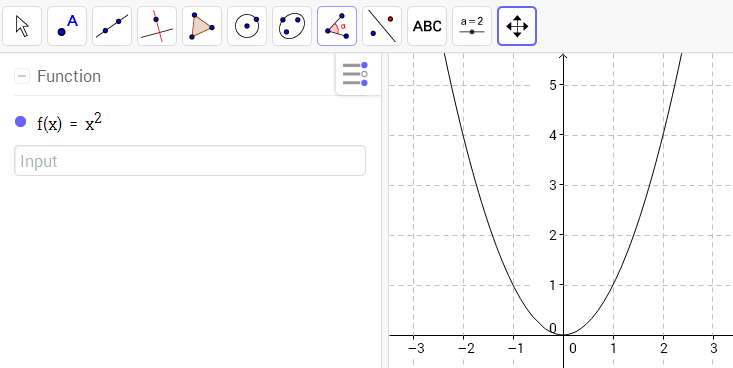
Task: Collapse the Function group
Action: pos(22,76)
